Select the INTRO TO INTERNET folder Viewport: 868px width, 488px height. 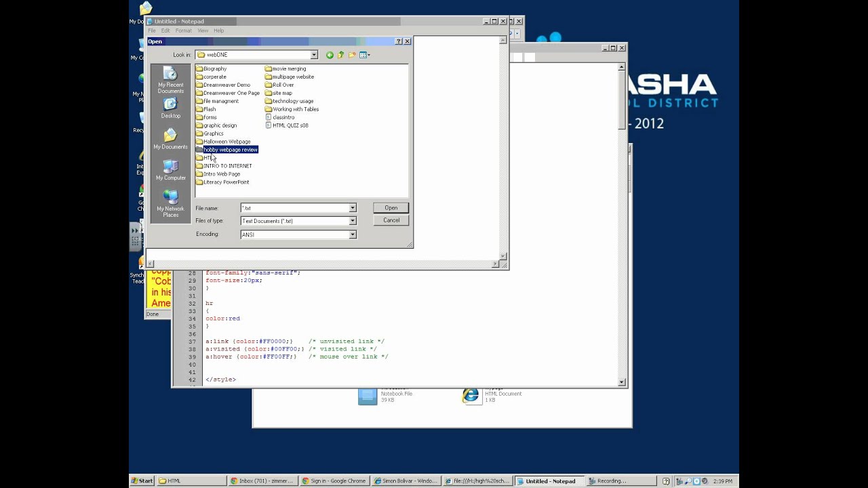[224, 166]
